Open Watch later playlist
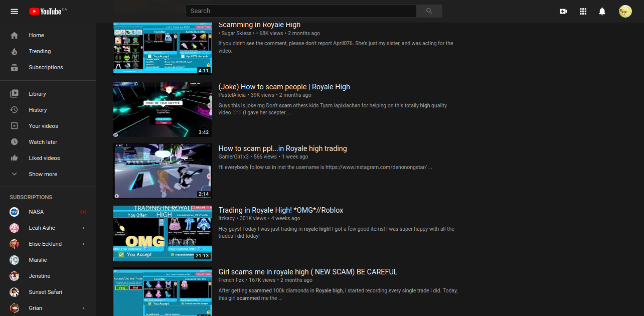Screen dimensions: 644x316 tap(48, 142)
